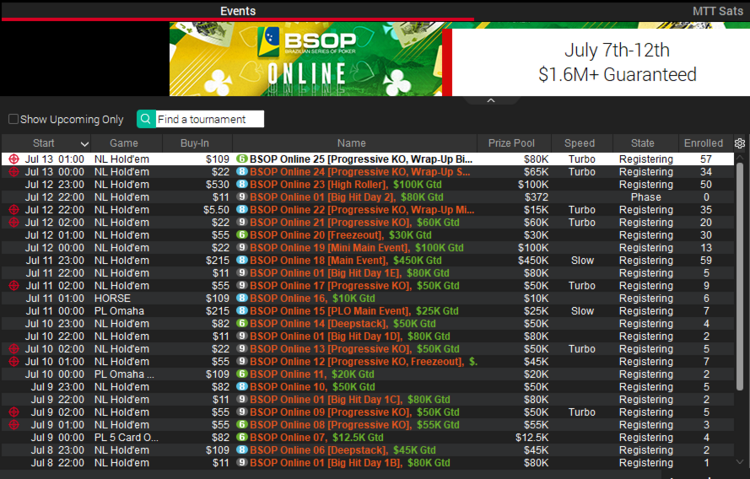Screen dimensions: 750x479
Task: Switch to the MTT Sats tab
Action: [717, 11]
